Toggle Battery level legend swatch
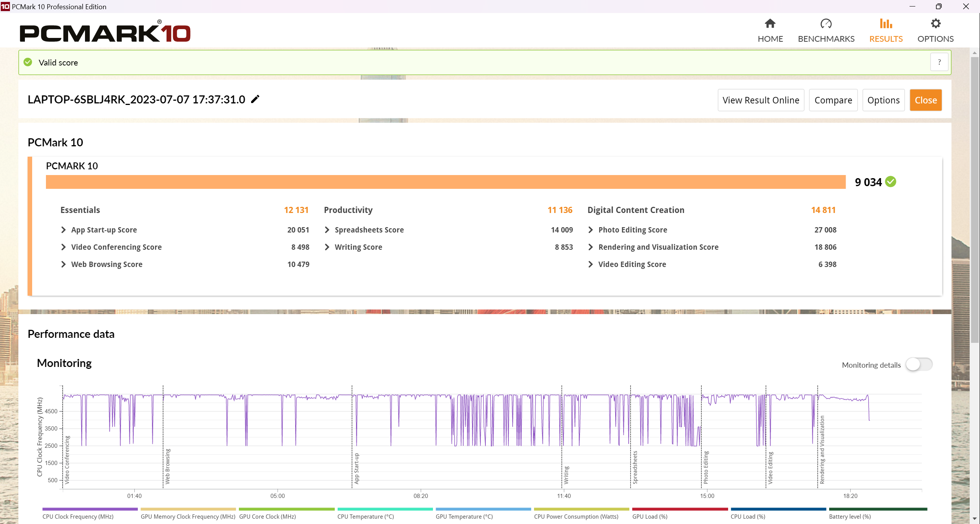980x524 pixels. coord(878,509)
